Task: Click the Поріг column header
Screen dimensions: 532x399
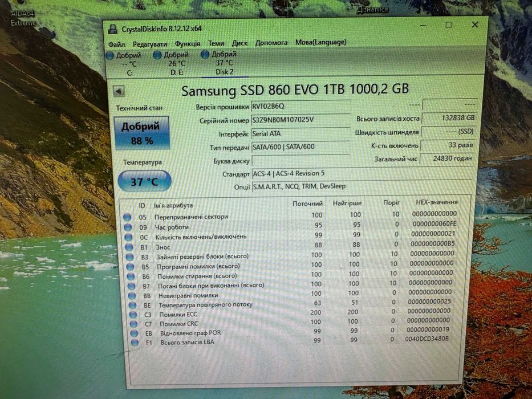Action: point(391,202)
